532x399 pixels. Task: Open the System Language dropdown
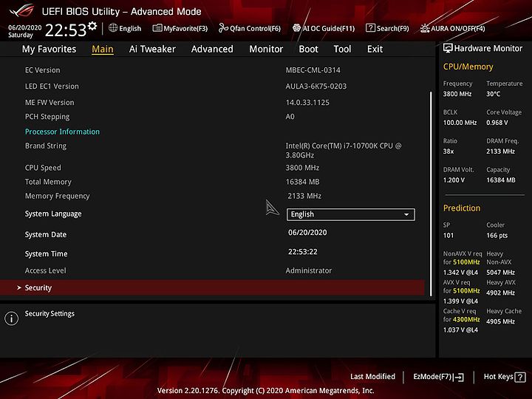tap(350, 214)
